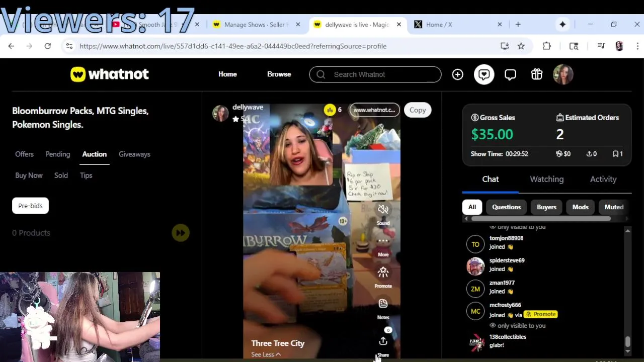Open a new browser tab
This screenshot has width=644, height=362.
(518, 24)
